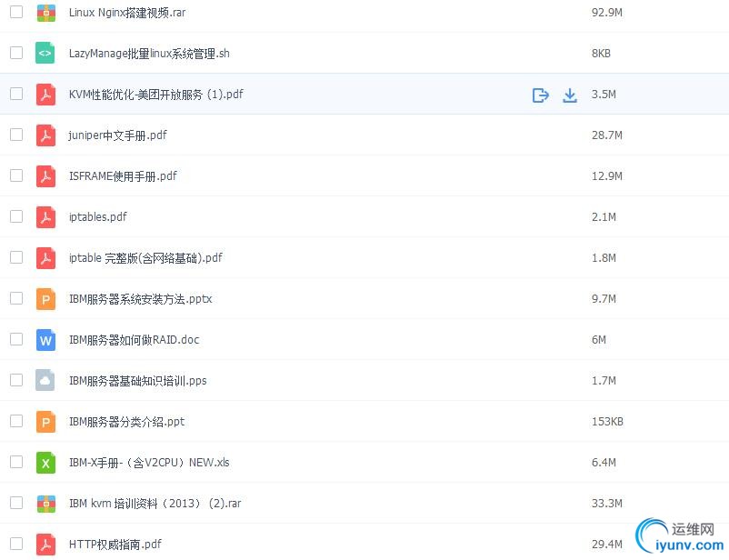Click the PDF icon for ISFRAME使用手册.pdf
729x560 pixels.
[x=45, y=176]
